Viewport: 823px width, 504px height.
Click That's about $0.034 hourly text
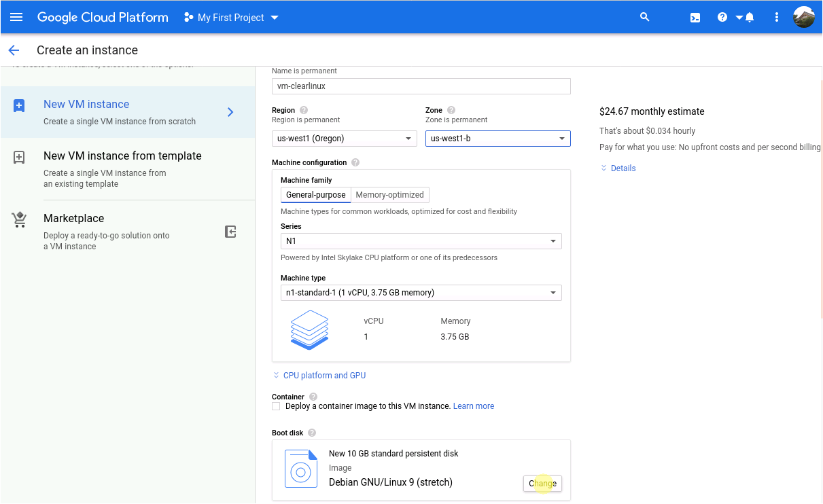647,131
